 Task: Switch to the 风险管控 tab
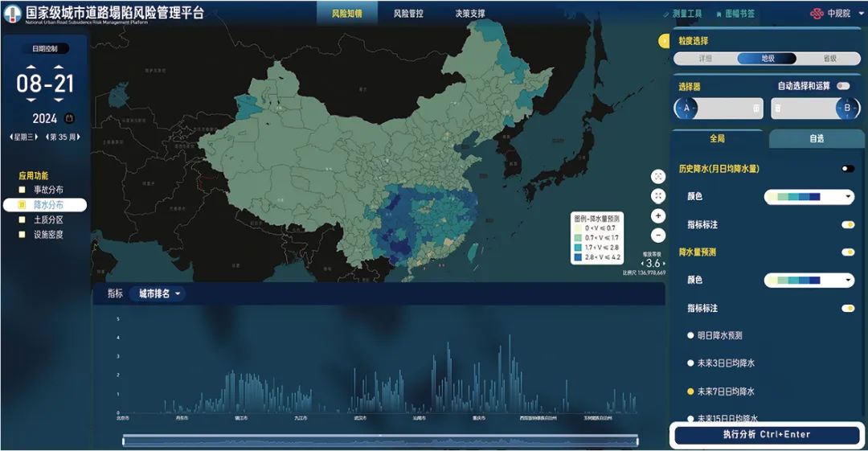tap(408, 14)
